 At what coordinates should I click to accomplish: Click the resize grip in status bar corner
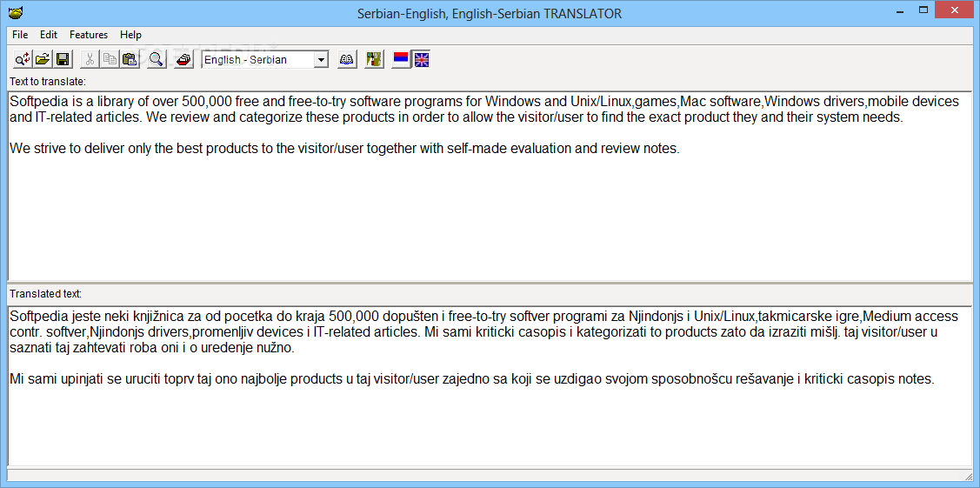point(969,476)
